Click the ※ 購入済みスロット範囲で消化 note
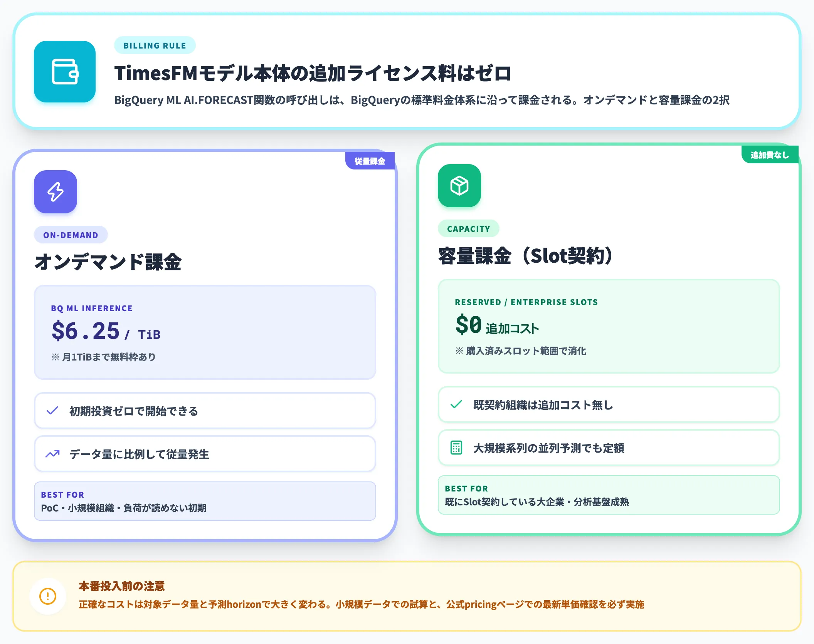This screenshot has height=644, width=814. click(x=521, y=351)
